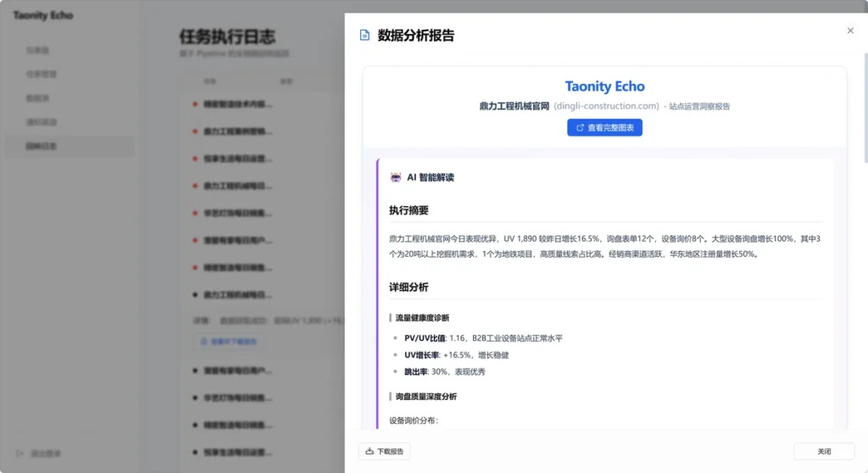Click the UV增长率 bullet line

tap(456, 355)
